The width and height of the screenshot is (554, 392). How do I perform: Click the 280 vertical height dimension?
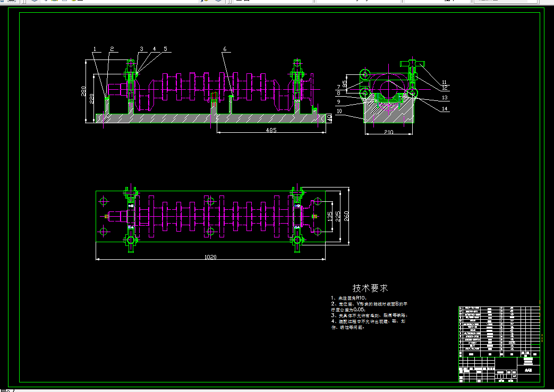tap(84, 91)
